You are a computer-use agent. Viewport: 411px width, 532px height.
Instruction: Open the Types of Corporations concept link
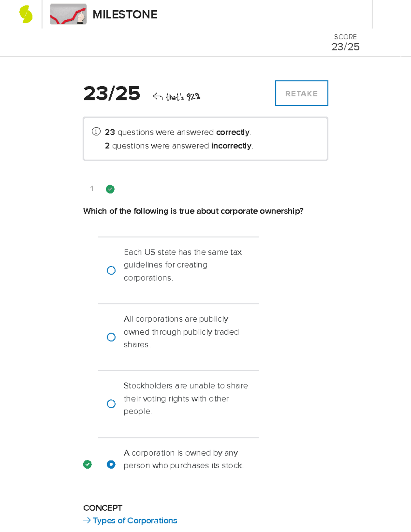[135, 520]
